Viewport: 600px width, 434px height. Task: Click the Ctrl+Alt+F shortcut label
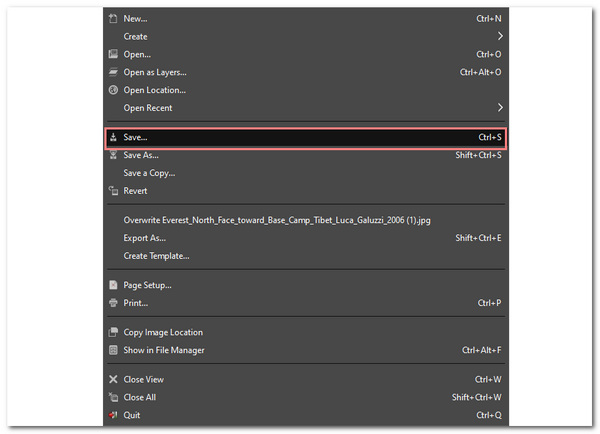[481, 350]
